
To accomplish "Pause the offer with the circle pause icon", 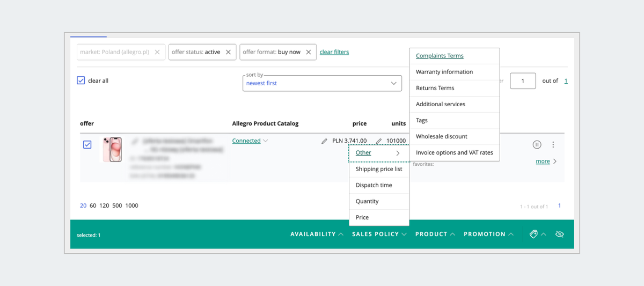I will 537,144.
